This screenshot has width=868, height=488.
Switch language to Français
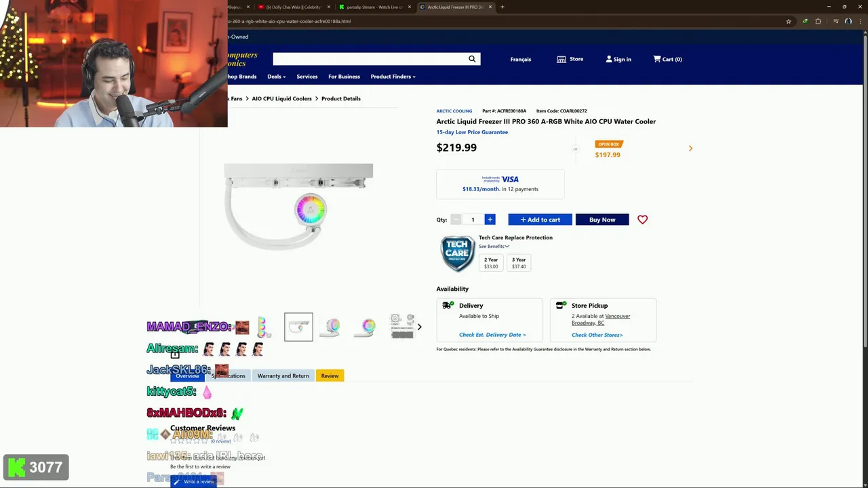click(521, 60)
